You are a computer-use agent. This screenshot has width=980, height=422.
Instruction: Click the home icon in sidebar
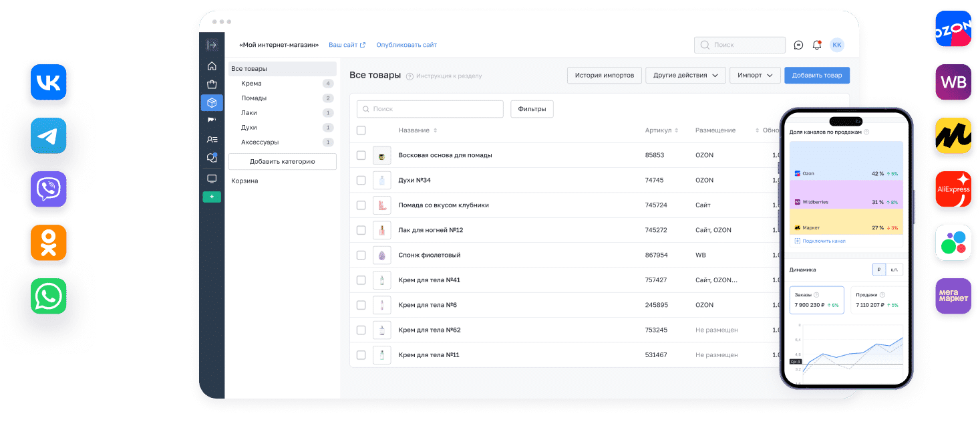tap(212, 66)
